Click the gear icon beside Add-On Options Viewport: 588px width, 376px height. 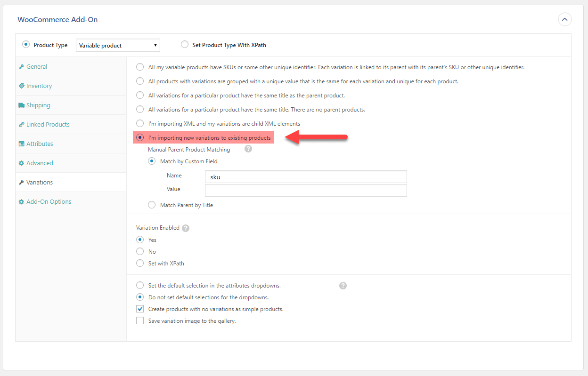(21, 202)
